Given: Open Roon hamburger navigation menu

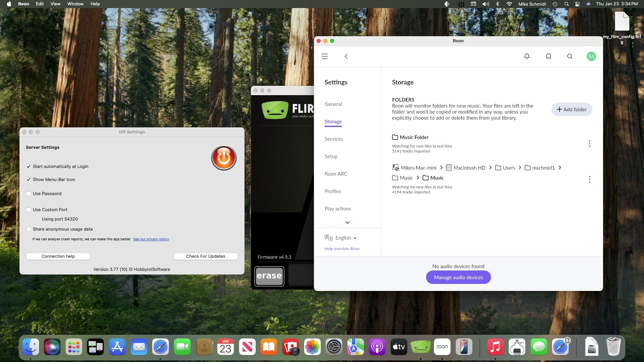Looking at the screenshot, I should point(324,56).
